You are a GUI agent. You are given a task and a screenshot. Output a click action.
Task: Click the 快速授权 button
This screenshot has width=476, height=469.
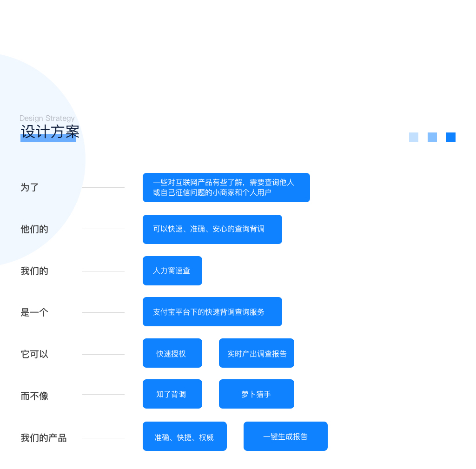tap(172, 353)
